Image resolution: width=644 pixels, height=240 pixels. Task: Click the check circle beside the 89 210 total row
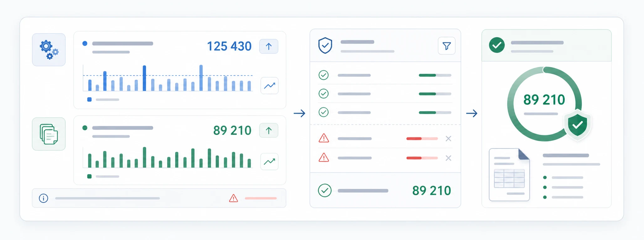click(325, 190)
